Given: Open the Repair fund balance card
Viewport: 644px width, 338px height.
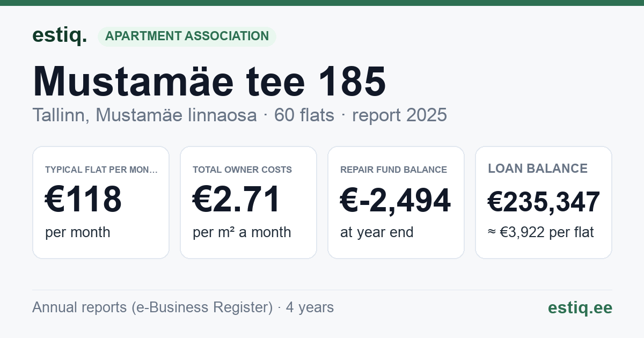Looking at the screenshot, I should [x=396, y=202].
